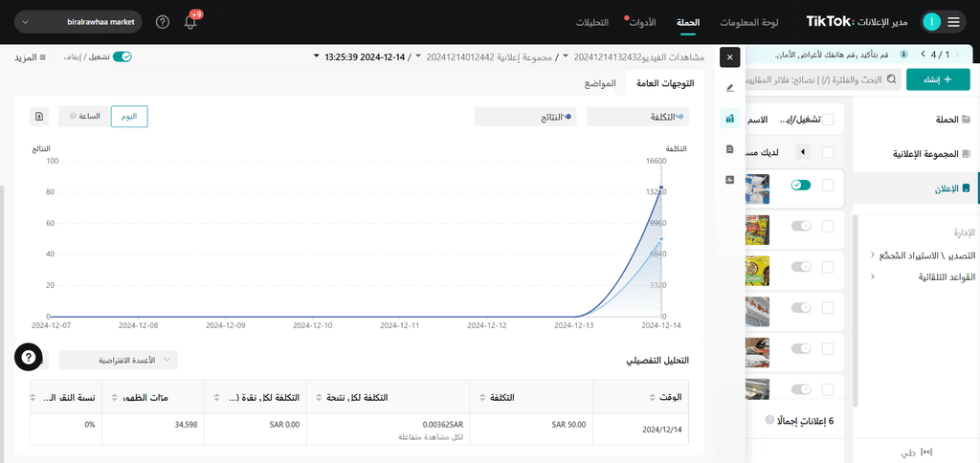Screen dimensions: 980x463
Task: Open the hamburger menu beside TikTok logo
Action: 953,23
